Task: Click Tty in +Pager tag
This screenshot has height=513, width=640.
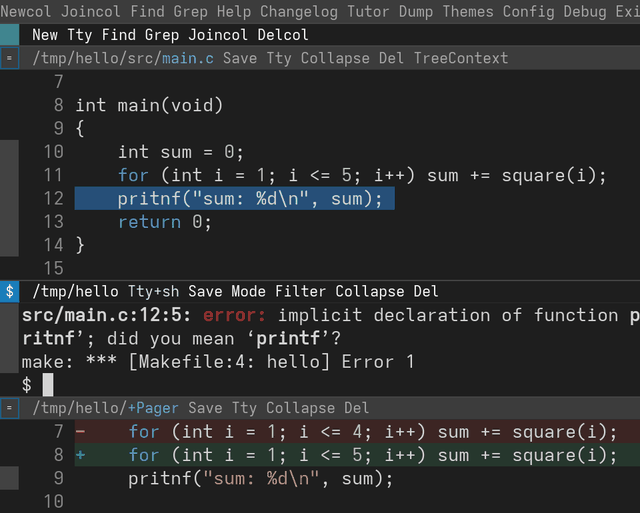Action: [x=244, y=408]
